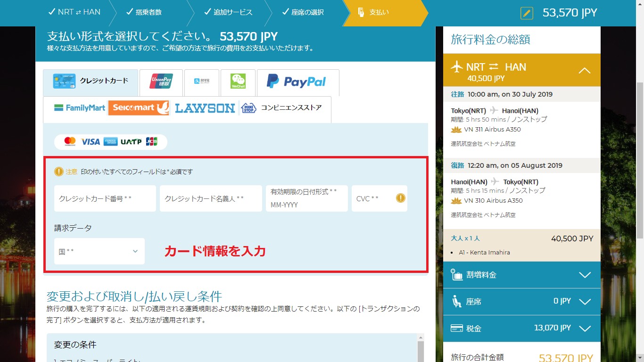Click the クレジットカード名義人 input field
The width and height of the screenshot is (644, 362).
click(x=210, y=198)
